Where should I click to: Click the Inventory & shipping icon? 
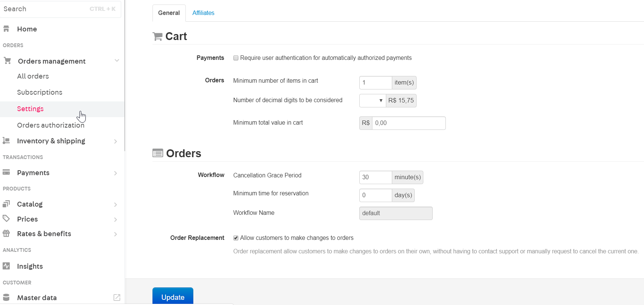point(6,141)
